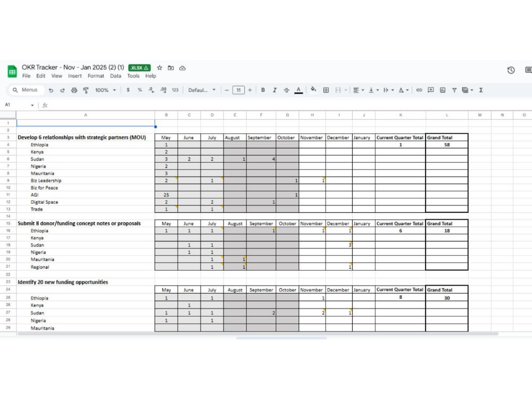Toggle italic formatting
The width and height of the screenshot is (532, 399).
tap(275, 90)
